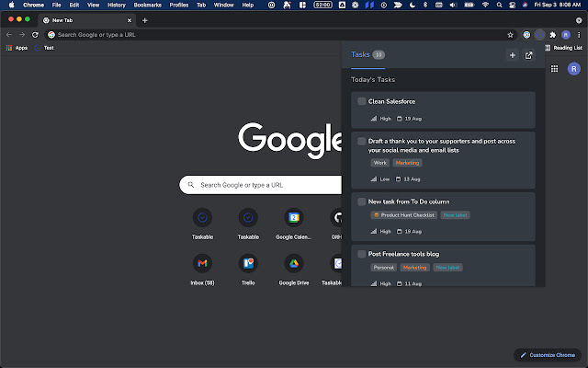Open the Gmail Inbox (58) shortcut

coord(202,263)
